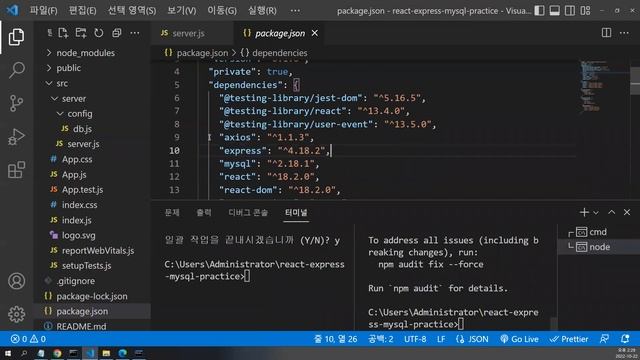This screenshot has height=360, width=640.
Task: Click Prettier in the status bar
Action: pyautogui.click(x=569, y=339)
